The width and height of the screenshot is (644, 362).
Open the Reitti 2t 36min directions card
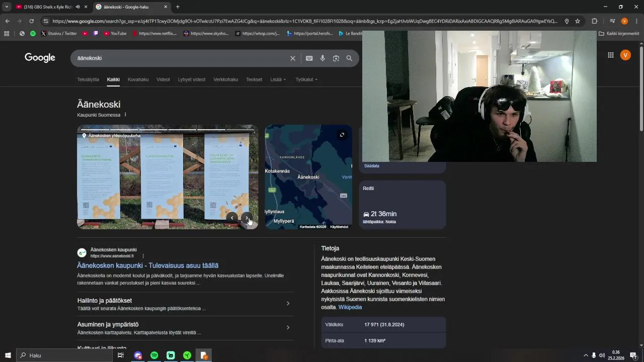[402, 205]
